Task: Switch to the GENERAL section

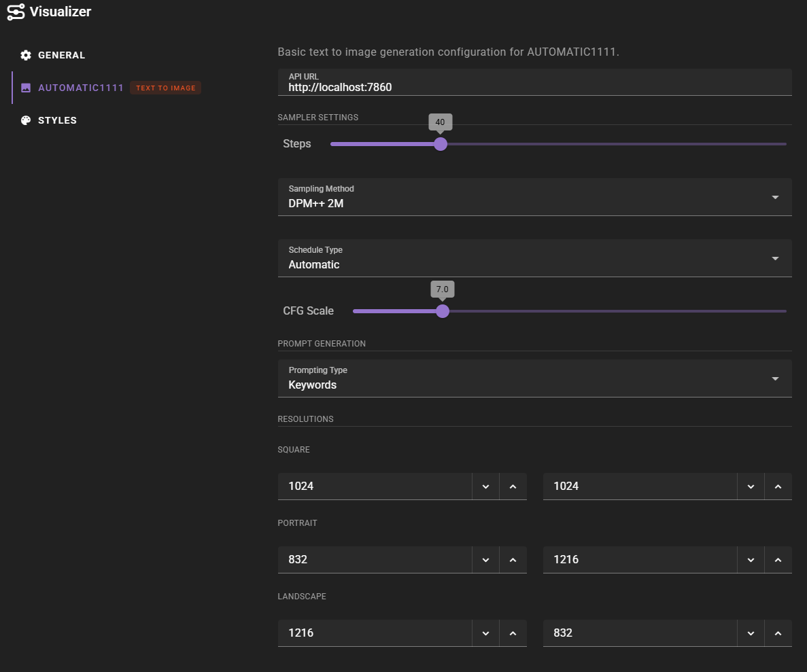Action: click(x=61, y=55)
